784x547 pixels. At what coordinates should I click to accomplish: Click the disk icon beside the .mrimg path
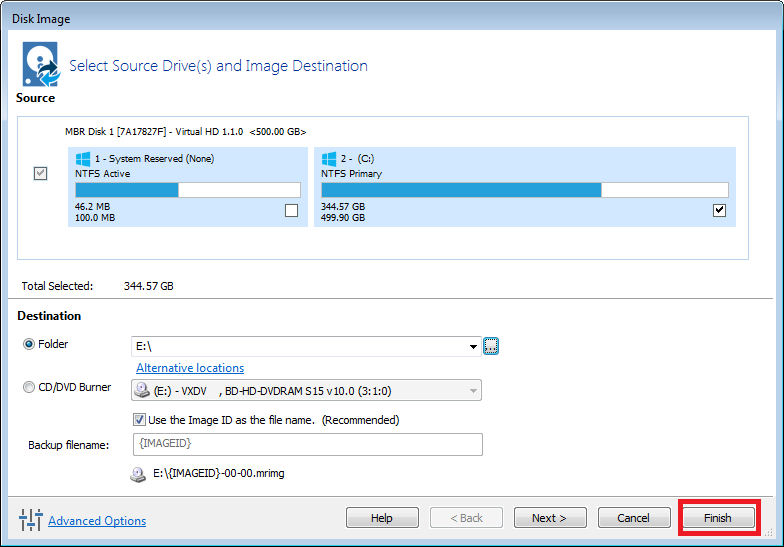tap(138, 474)
